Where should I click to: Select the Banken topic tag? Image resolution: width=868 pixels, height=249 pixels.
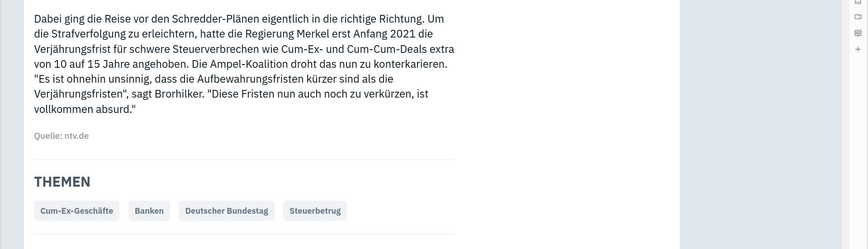(x=149, y=211)
